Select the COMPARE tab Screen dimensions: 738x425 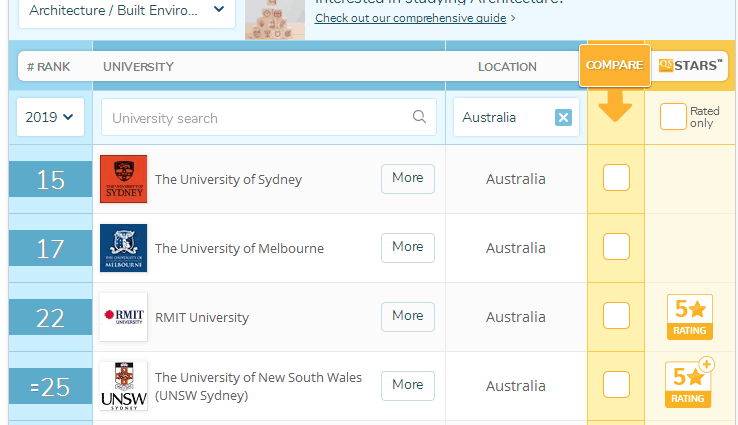(x=615, y=65)
